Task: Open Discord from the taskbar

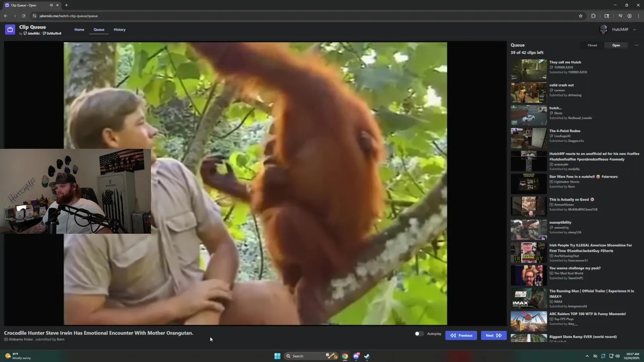Action: (x=356, y=356)
